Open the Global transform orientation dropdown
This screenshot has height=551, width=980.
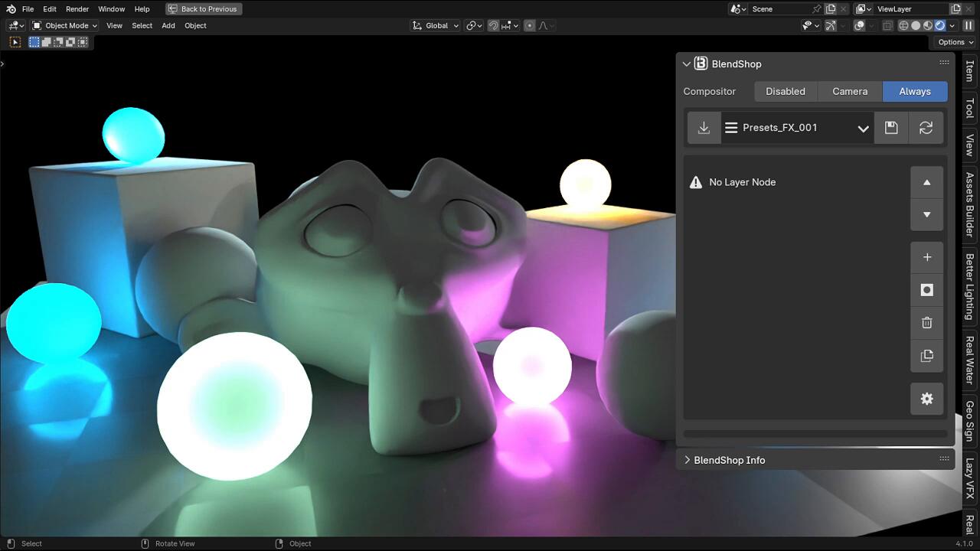tap(434, 25)
